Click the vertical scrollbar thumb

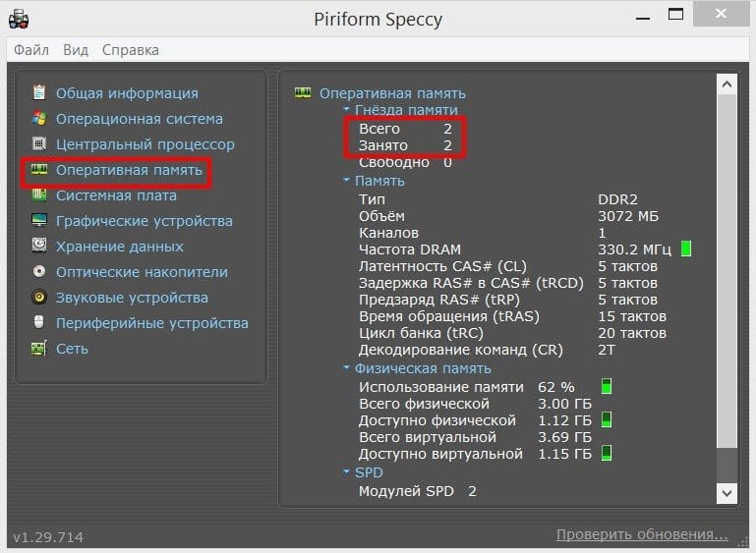727,271
